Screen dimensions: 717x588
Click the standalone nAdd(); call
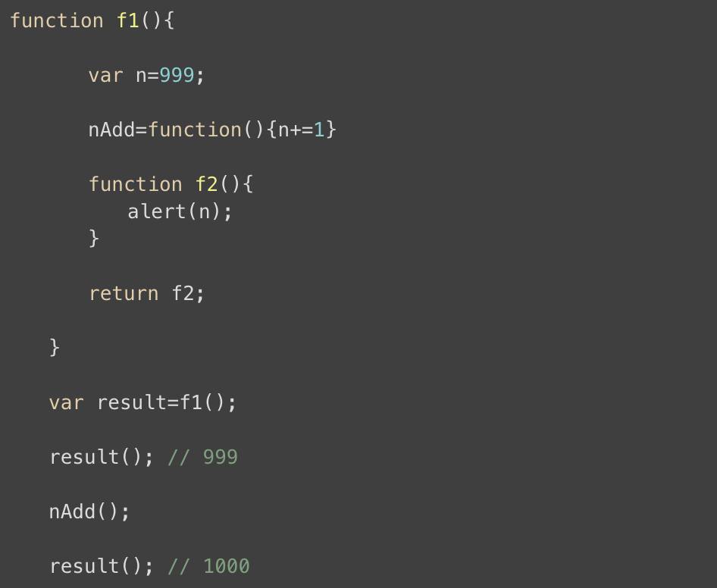89,511
